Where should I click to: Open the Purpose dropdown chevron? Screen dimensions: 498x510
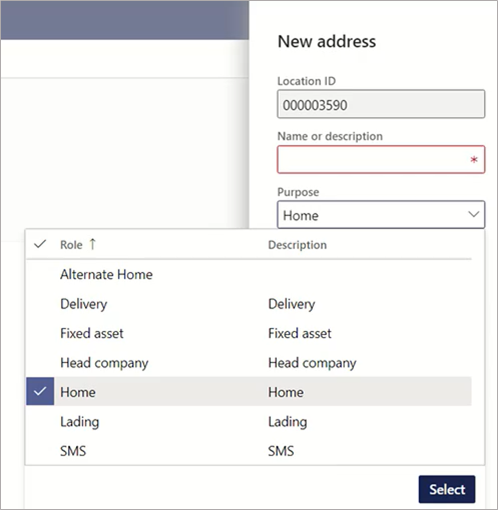click(x=474, y=214)
